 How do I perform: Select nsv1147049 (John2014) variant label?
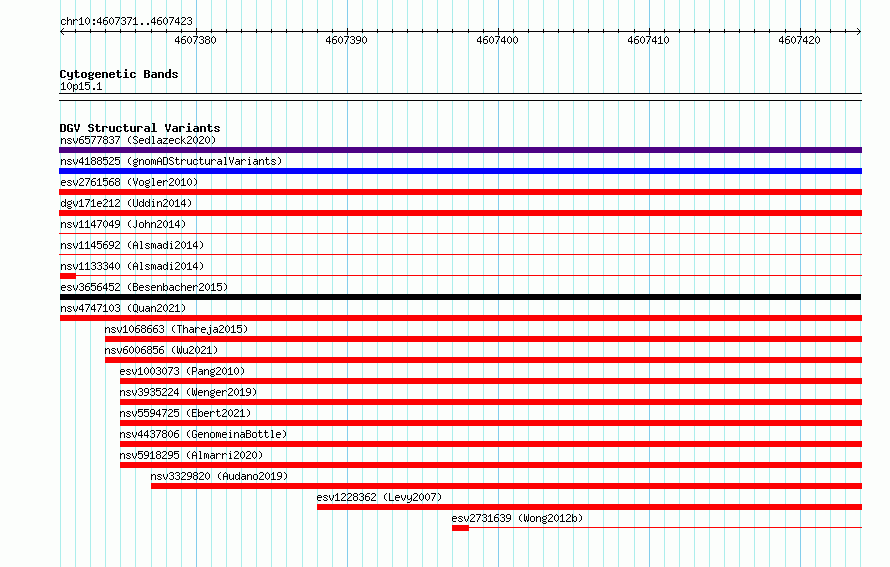tap(123, 224)
